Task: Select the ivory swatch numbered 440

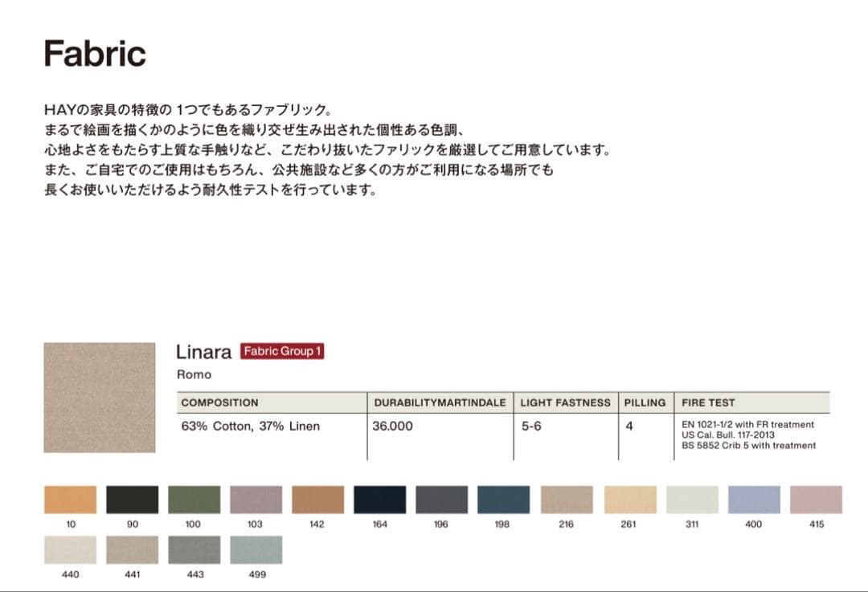Action: (x=70, y=550)
